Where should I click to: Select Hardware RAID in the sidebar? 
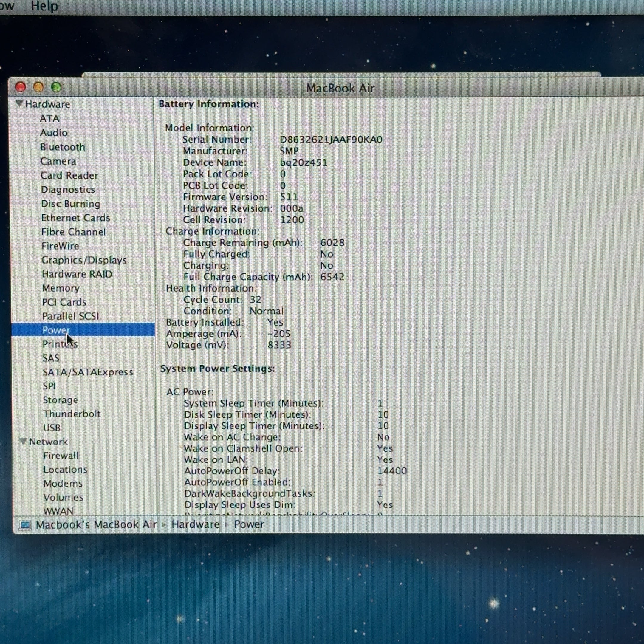[x=77, y=274]
